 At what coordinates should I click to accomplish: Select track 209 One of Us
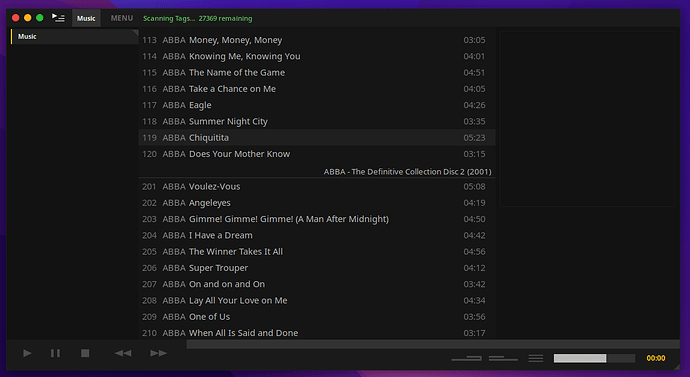(x=317, y=317)
